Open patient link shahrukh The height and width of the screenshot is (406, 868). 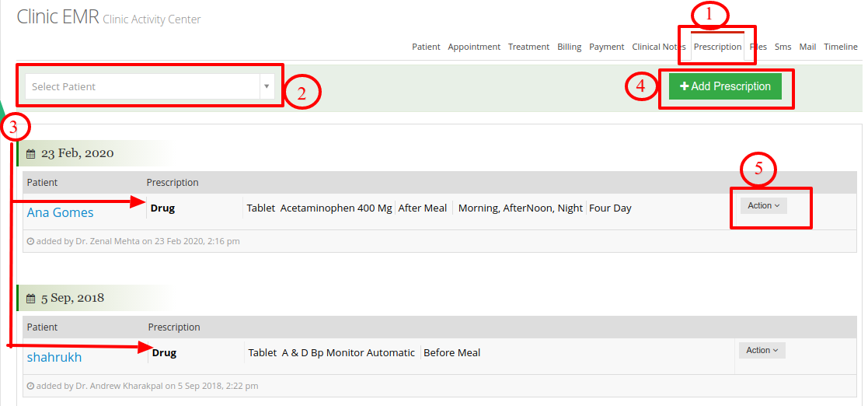(54, 357)
